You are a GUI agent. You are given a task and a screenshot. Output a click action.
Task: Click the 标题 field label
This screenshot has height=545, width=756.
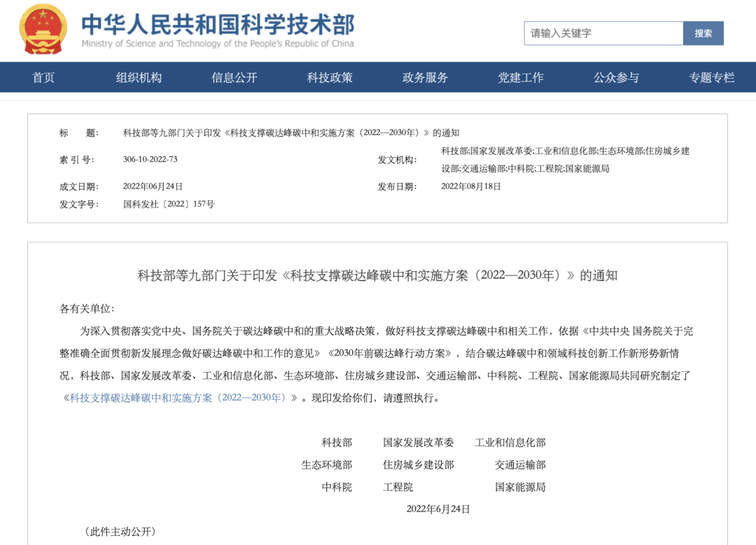tap(79, 132)
